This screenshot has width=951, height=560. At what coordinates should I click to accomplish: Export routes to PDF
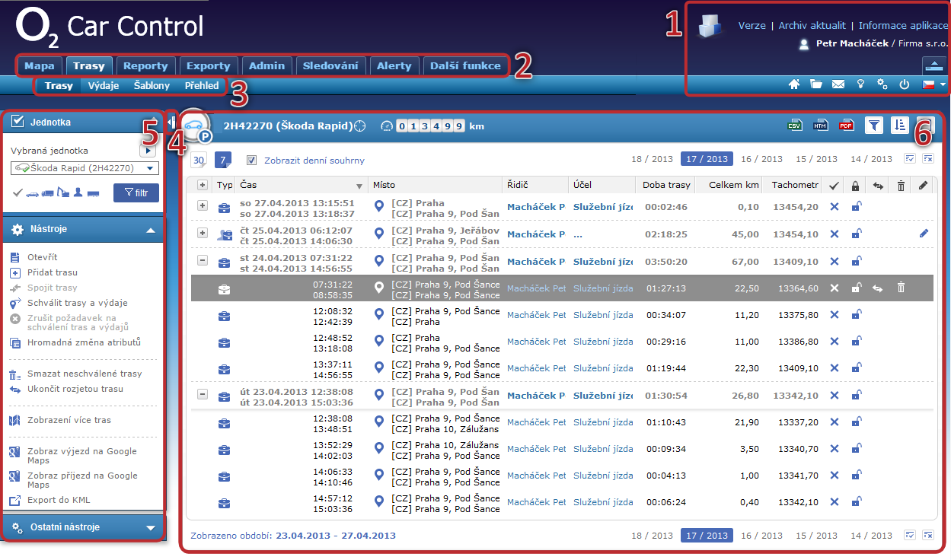pos(846,126)
